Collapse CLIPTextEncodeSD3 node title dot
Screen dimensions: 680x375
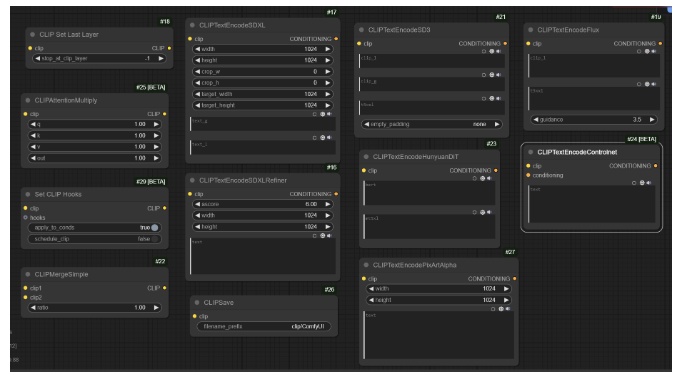(361, 29)
